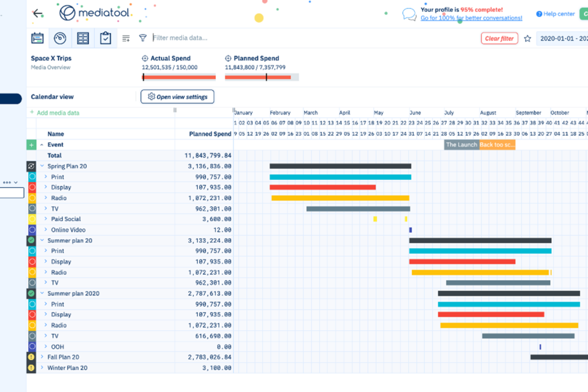Image resolution: width=588 pixels, height=392 pixels.
Task: Expand the Winter Plan 20 row
Action: pyautogui.click(x=42, y=368)
